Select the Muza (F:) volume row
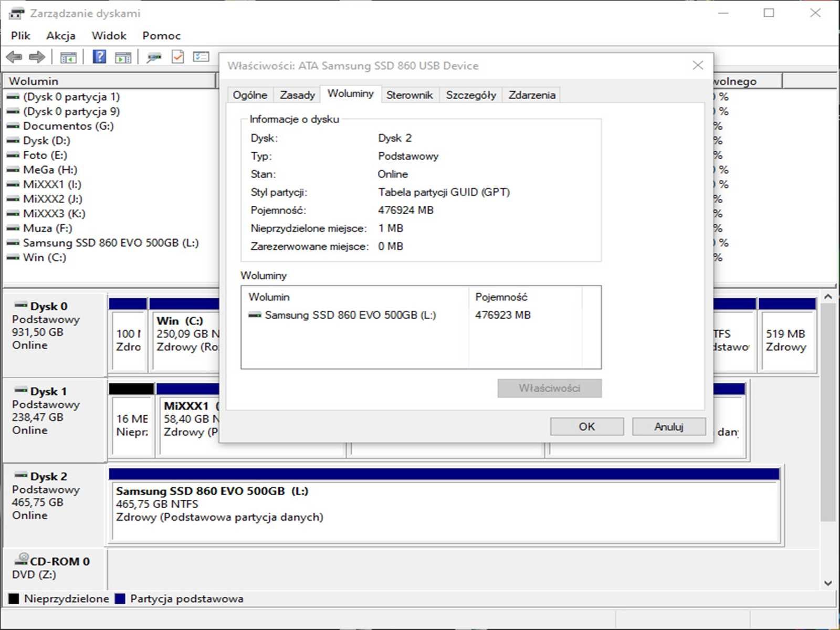The image size is (840, 630). click(48, 228)
